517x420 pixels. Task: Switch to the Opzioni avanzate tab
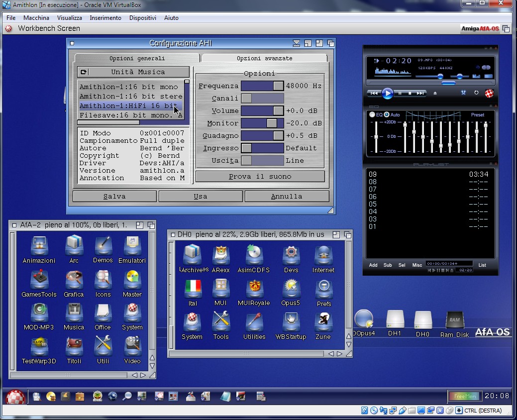coord(264,58)
